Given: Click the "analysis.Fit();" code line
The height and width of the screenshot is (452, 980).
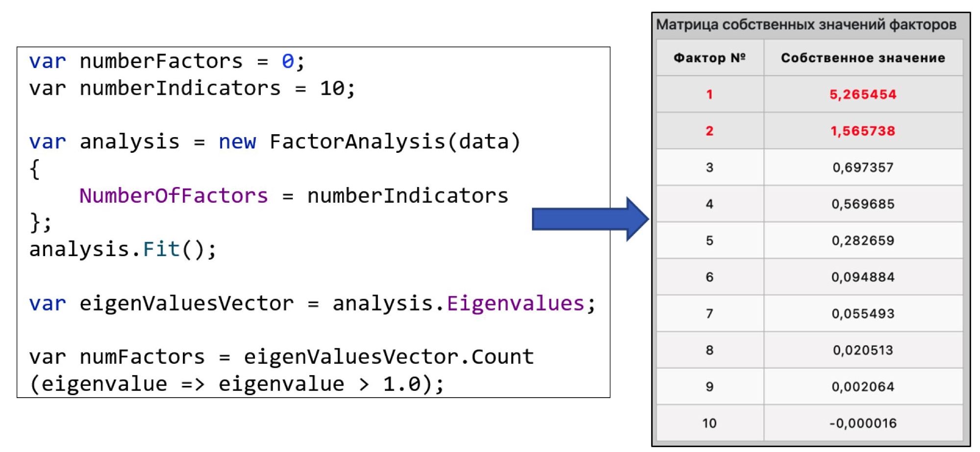Looking at the screenshot, I should 123,249.
